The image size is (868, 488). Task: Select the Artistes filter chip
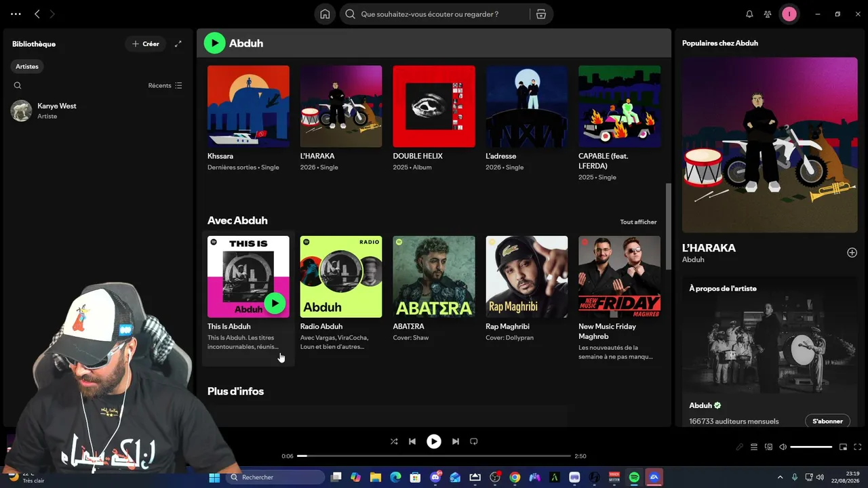pyautogui.click(x=27, y=66)
